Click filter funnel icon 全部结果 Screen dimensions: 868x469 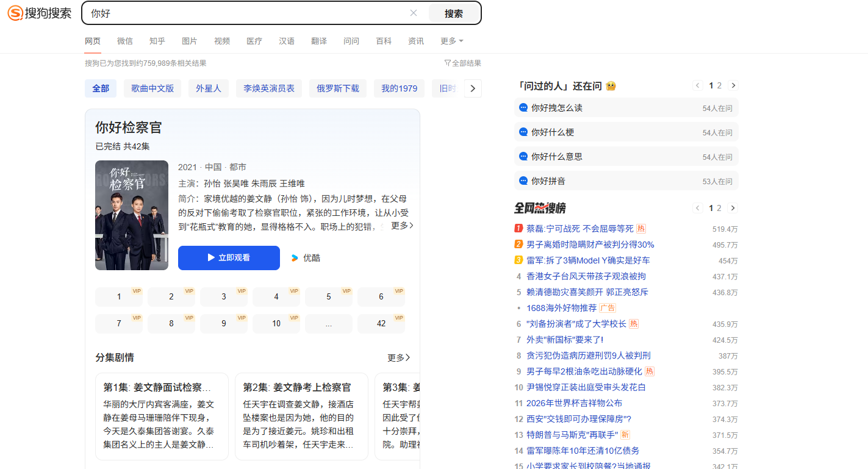click(x=448, y=63)
